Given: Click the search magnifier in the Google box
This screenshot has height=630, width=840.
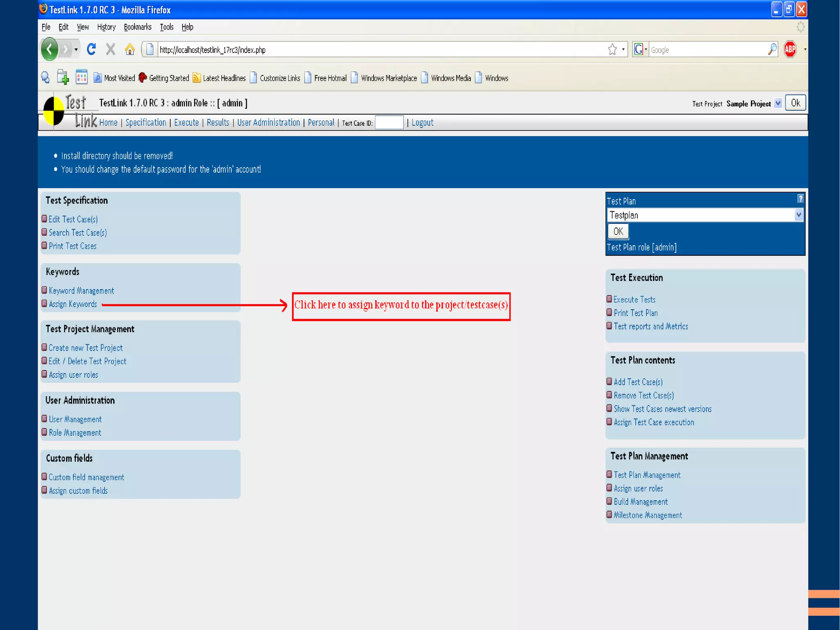Looking at the screenshot, I should click(772, 49).
